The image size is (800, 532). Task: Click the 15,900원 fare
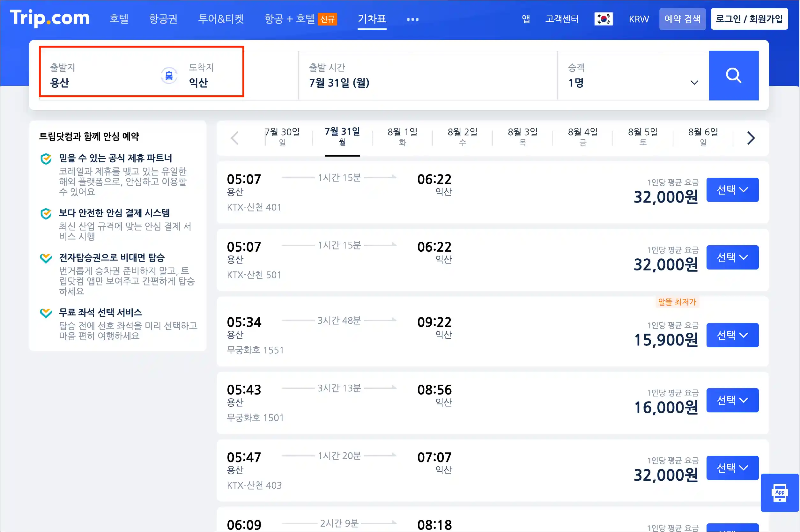pyautogui.click(x=666, y=340)
